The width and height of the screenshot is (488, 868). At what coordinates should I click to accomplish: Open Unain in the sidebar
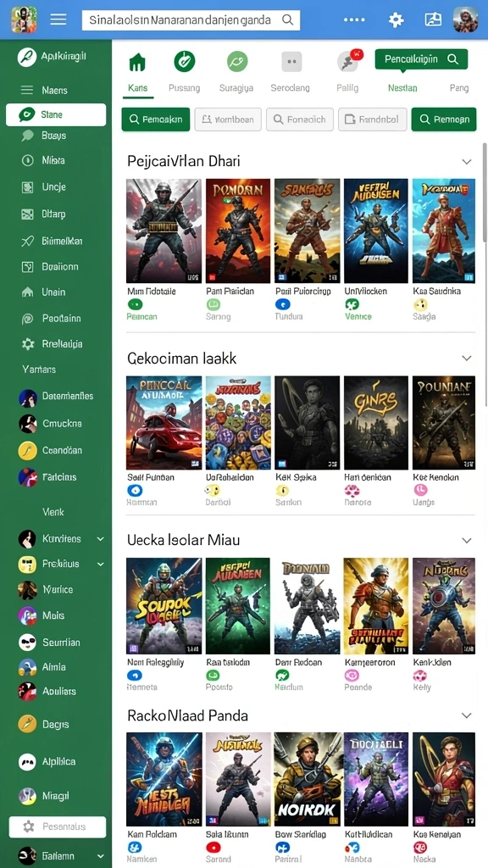(53, 292)
